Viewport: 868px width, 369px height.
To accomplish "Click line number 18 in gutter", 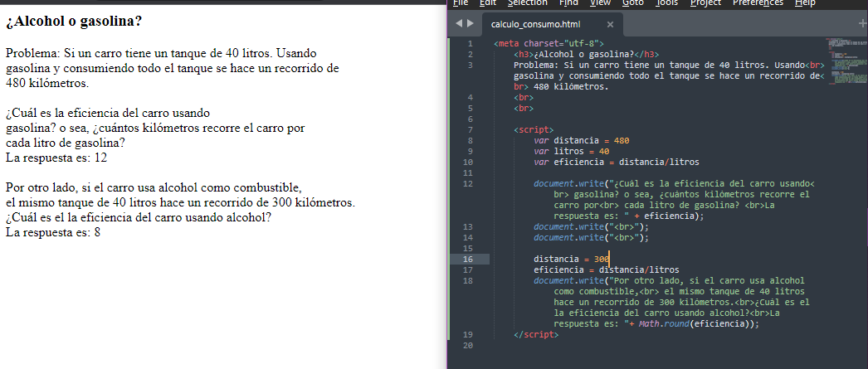I will pyautogui.click(x=468, y=280).
